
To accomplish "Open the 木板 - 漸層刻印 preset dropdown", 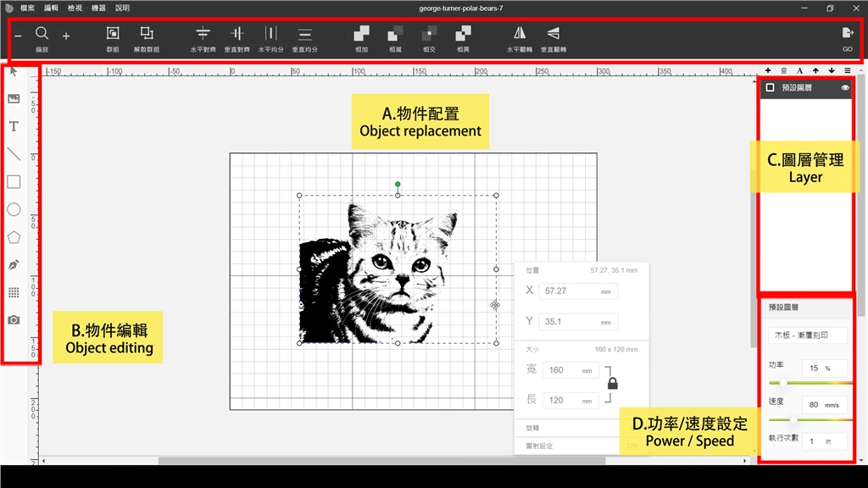I will click(x=807, y=335).
